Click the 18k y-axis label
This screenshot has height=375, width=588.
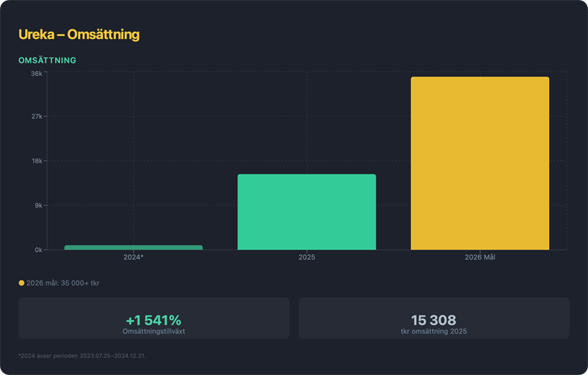point(36,161)
